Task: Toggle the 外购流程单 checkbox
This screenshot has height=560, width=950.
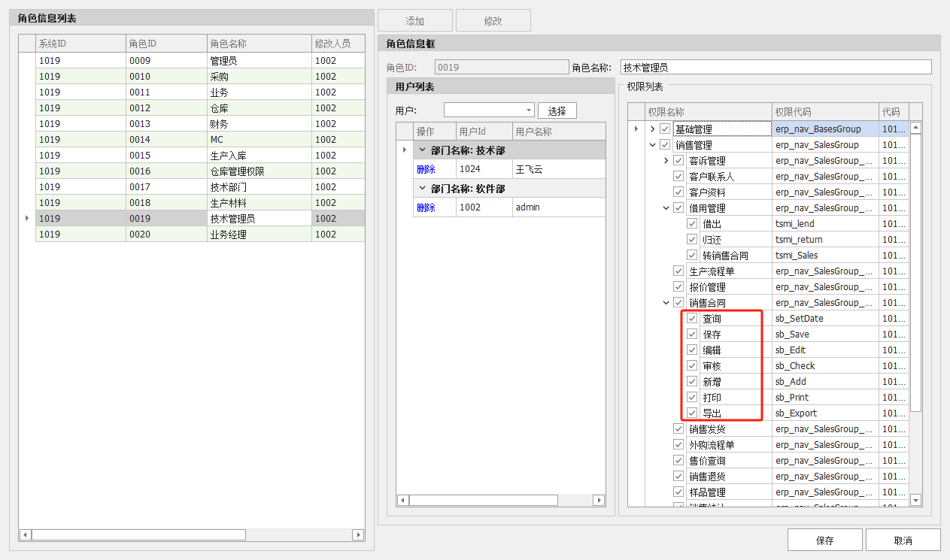Action: (678, 445)
